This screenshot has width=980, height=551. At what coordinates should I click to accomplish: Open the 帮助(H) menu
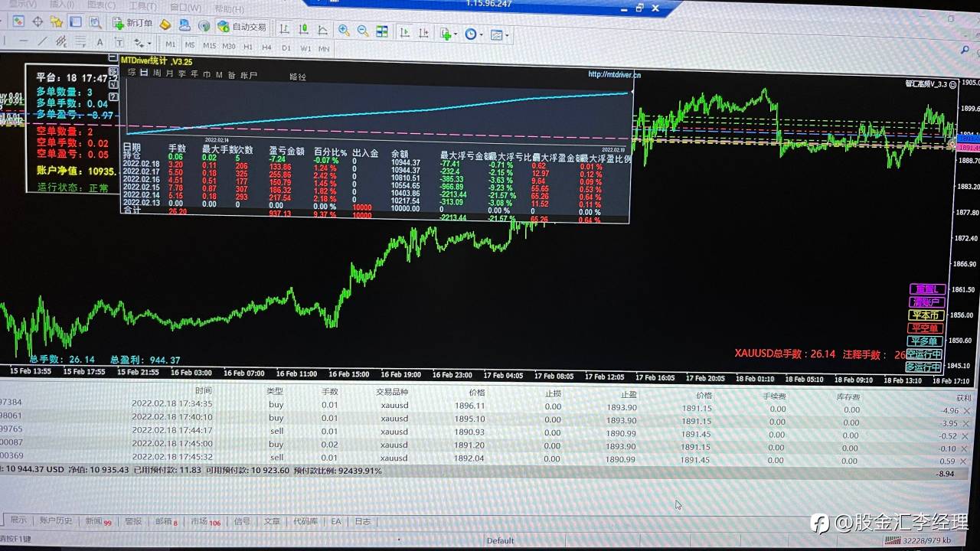pos(228,9)
